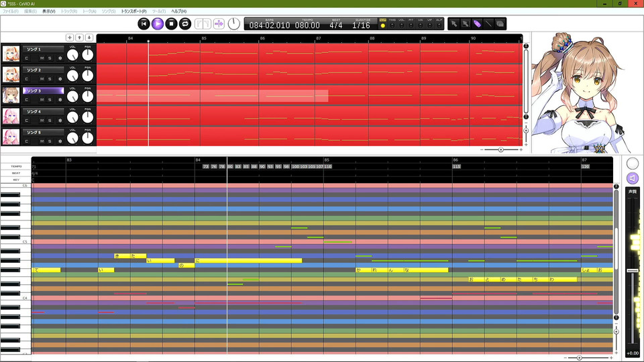Select the TMG parameter radio
Screen dimensions: 644x362
(392, 25)
